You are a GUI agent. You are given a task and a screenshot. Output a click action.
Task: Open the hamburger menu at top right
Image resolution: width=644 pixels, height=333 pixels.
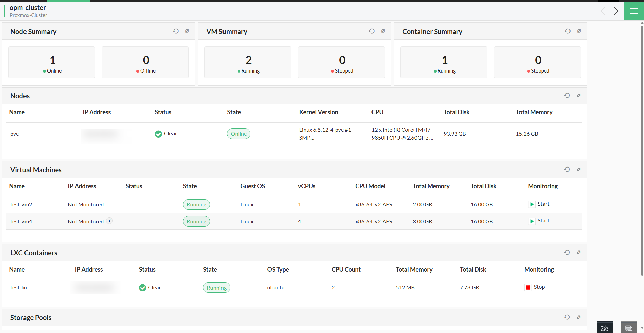633,11
